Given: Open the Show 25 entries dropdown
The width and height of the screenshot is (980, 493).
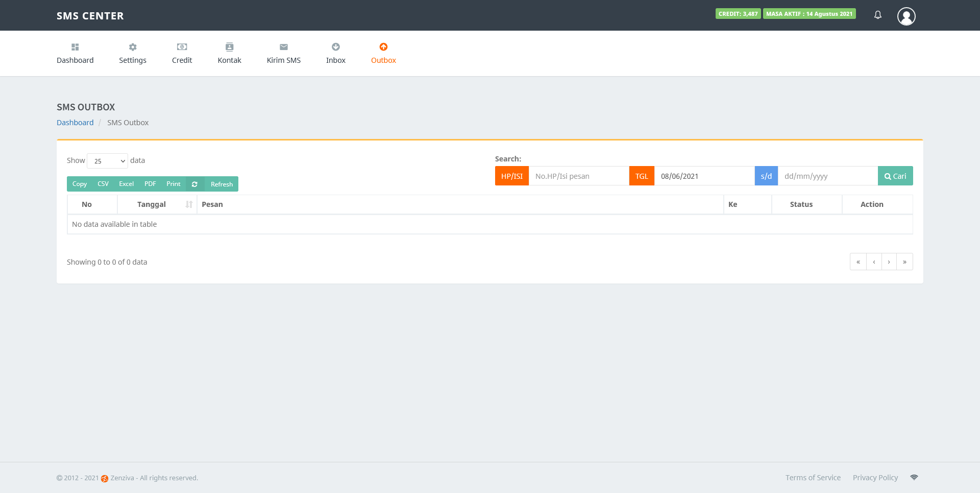Looking at the screenshot, I should (x=107, y=161).
